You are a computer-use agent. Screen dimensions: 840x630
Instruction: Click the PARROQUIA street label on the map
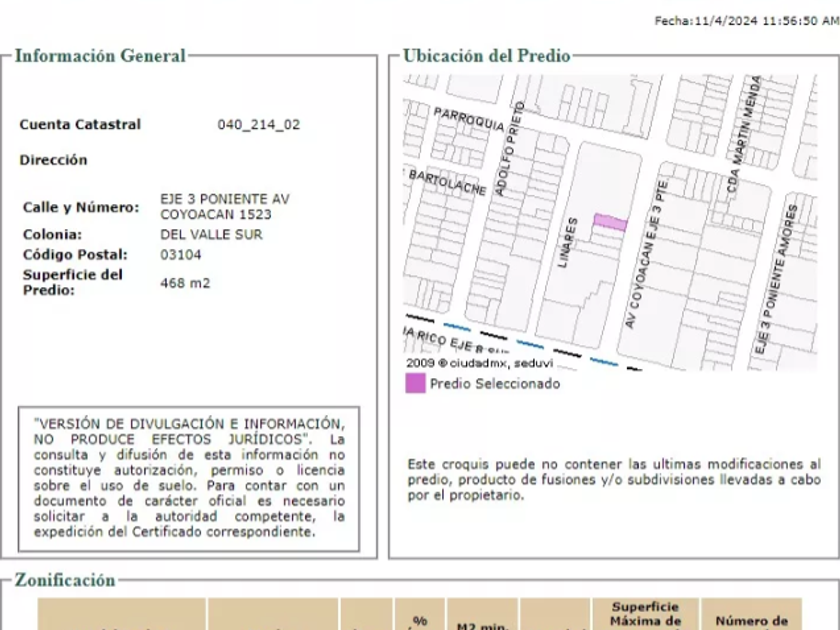click(x=469, y=119)
